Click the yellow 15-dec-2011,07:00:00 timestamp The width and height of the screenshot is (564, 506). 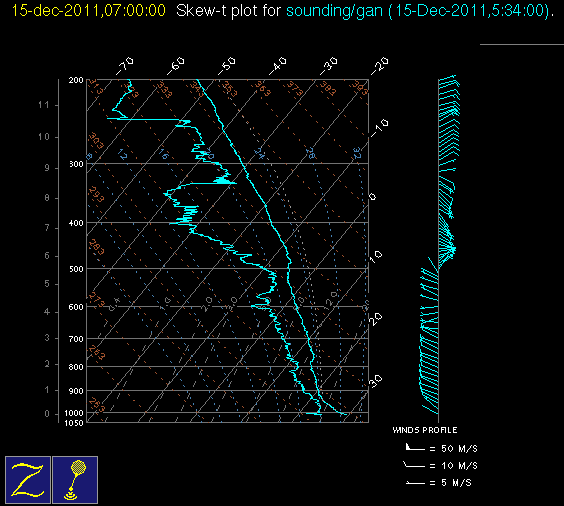pos(88,10)
